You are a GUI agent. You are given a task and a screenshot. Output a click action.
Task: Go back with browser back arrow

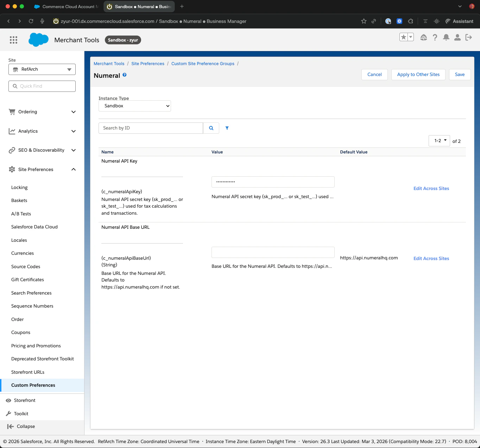(x=8, y=21)
